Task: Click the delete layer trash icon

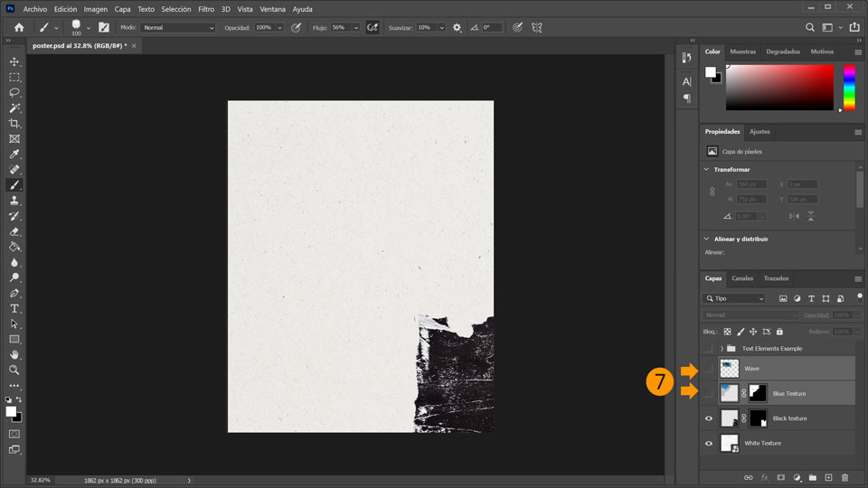Action: (x=844, y=477)
